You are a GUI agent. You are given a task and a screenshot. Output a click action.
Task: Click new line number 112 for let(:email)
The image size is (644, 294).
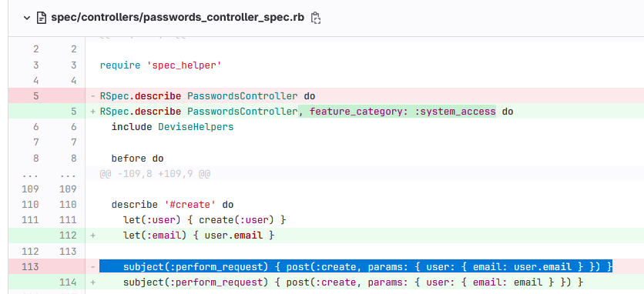[x=68, y=236]
